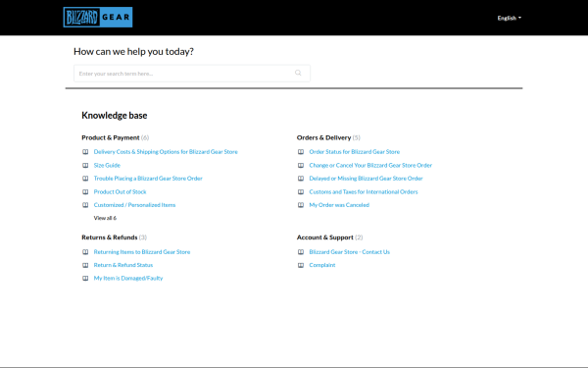Click book icon beside Contact Us article

click(301, 252)
